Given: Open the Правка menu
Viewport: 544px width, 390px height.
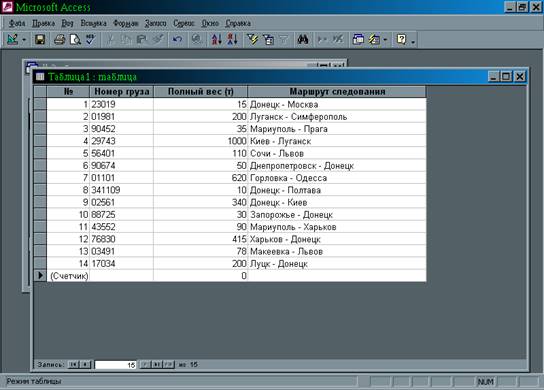Looking at the screenshot, I should point(43,23).
